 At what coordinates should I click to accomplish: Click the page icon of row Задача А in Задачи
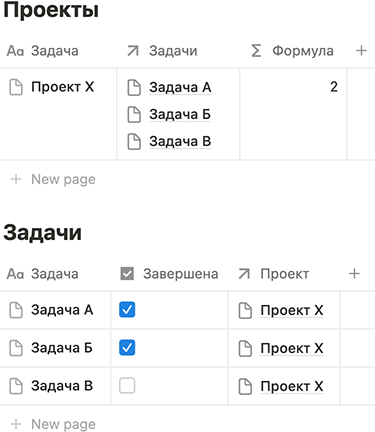16,310
